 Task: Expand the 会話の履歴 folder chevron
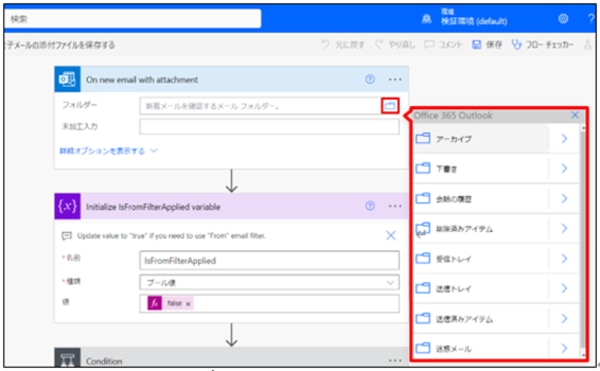point(564,199)
